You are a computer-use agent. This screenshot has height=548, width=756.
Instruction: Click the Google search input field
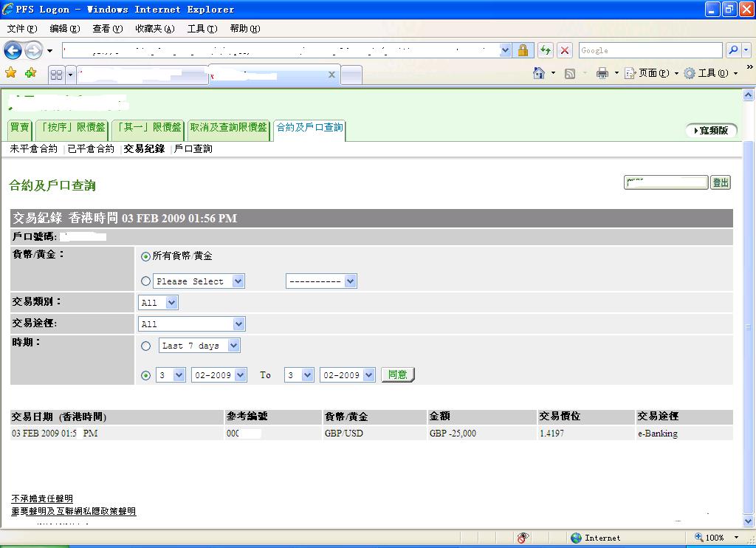650,50
